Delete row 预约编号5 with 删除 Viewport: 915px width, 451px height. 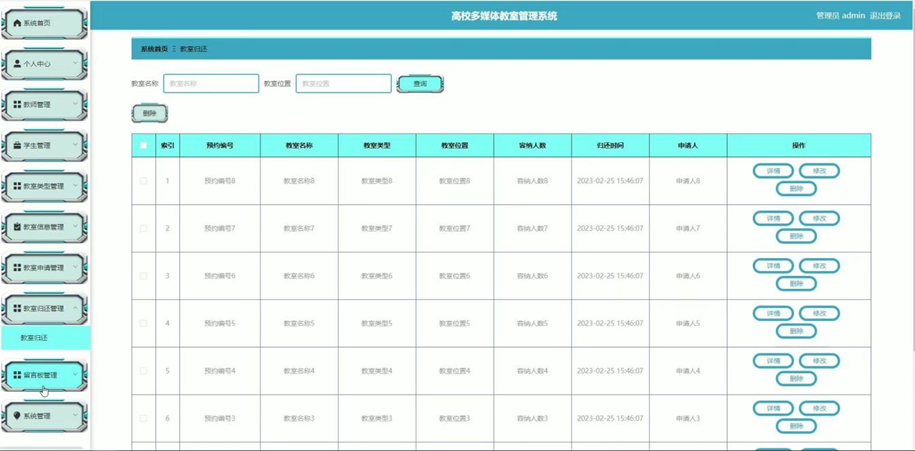[796, 331]
